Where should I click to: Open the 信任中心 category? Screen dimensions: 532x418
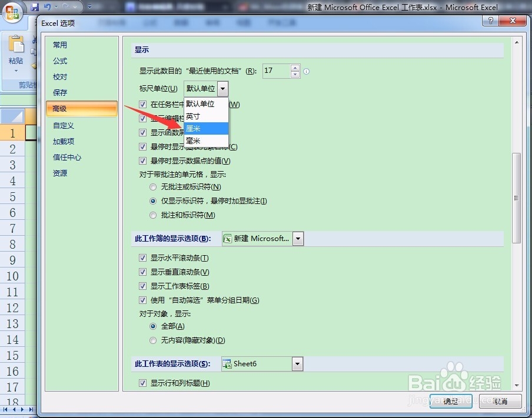(67, 158)
